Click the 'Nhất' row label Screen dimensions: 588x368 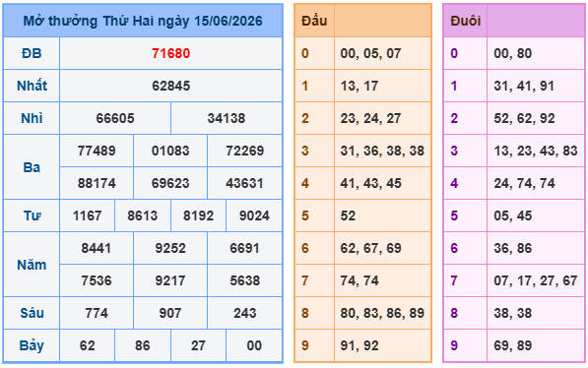pyautogui.click(x=32, y=86)
